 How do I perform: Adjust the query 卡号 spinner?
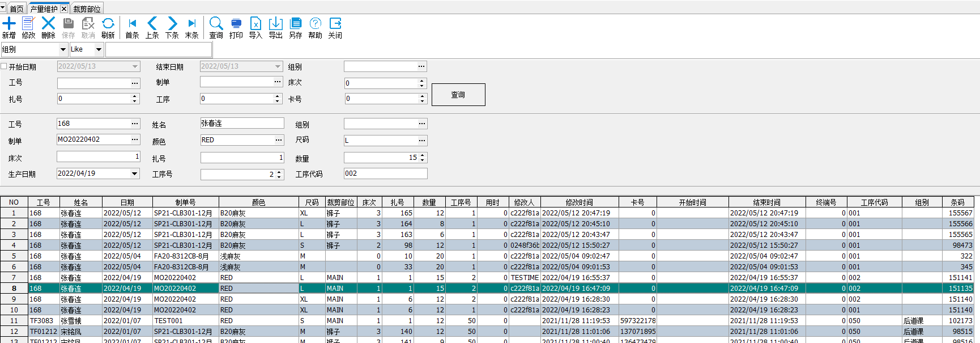(422, 99)
